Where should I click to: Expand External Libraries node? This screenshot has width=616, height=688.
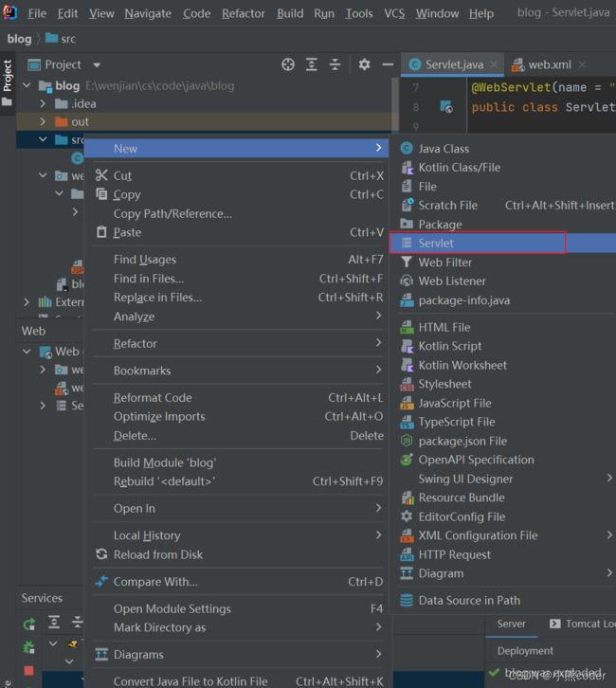pos(27,302)
